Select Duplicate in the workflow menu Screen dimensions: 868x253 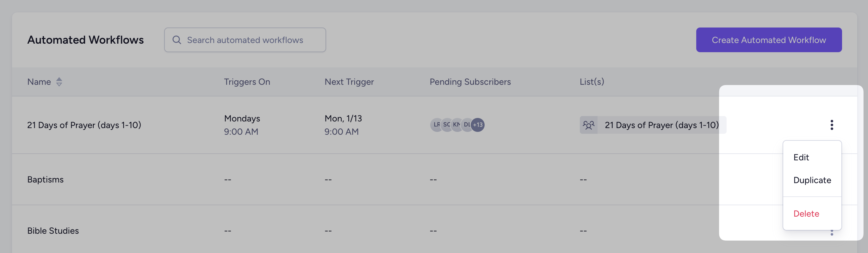pos(812,180)
